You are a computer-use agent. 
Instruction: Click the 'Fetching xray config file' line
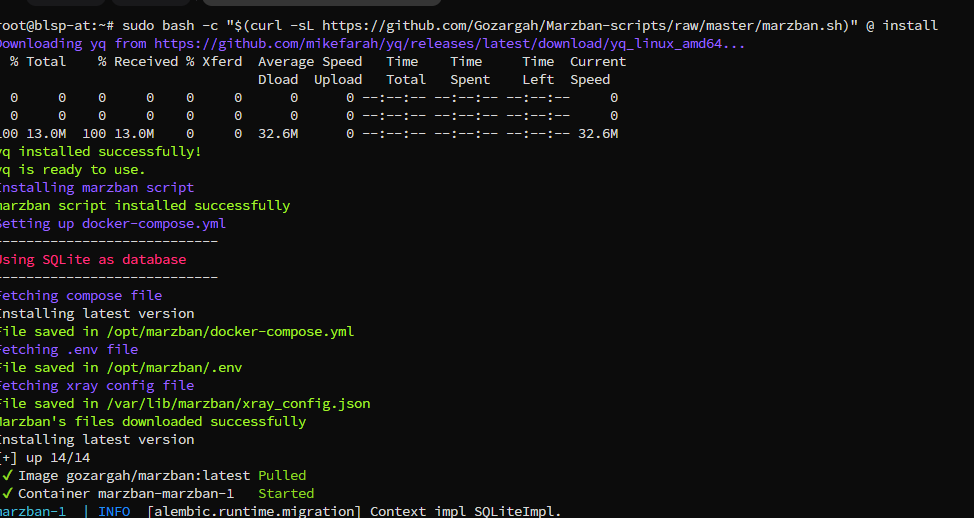point(97,386)
